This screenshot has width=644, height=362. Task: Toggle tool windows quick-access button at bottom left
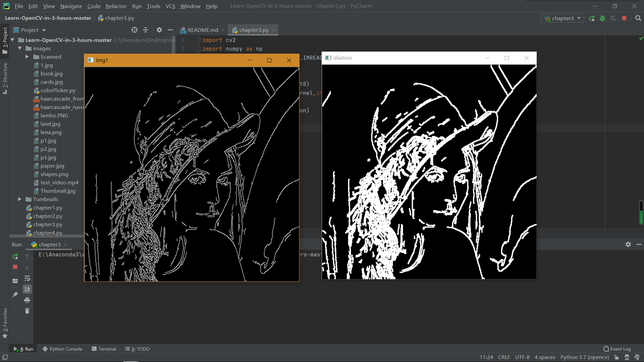point(5,357)
